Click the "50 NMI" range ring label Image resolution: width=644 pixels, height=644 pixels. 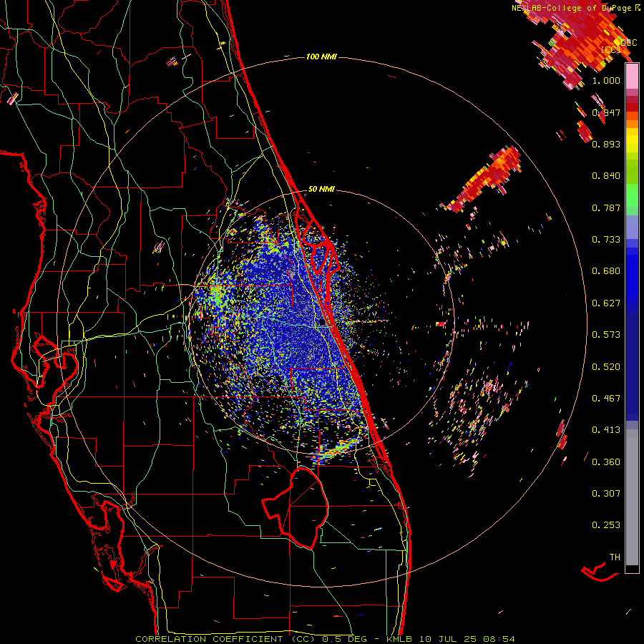(x=321, y=190)
